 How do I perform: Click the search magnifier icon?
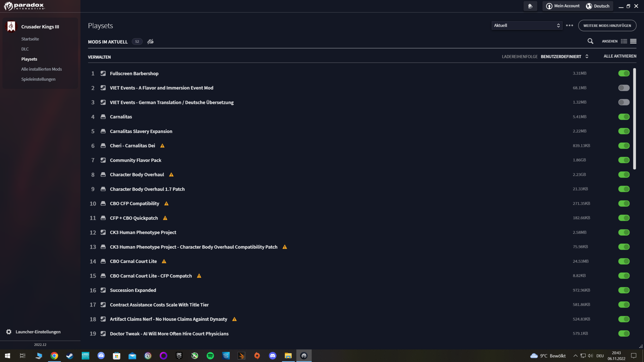pos(590,41)
